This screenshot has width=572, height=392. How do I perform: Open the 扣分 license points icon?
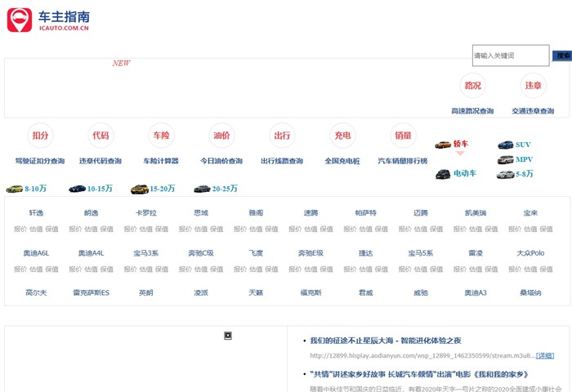point(40,136)
